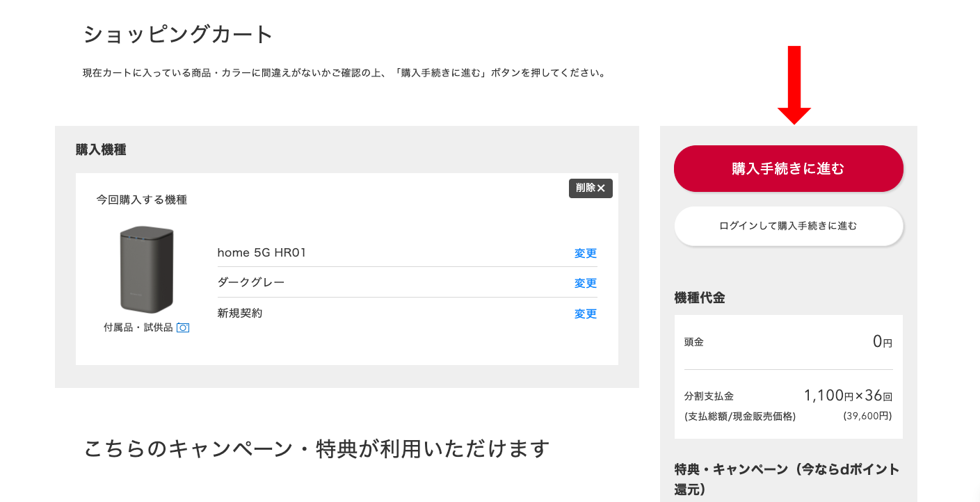Screen dimensions: 980x502
Task: Change the home 5G HR01 model
Action: click(586, 253)
